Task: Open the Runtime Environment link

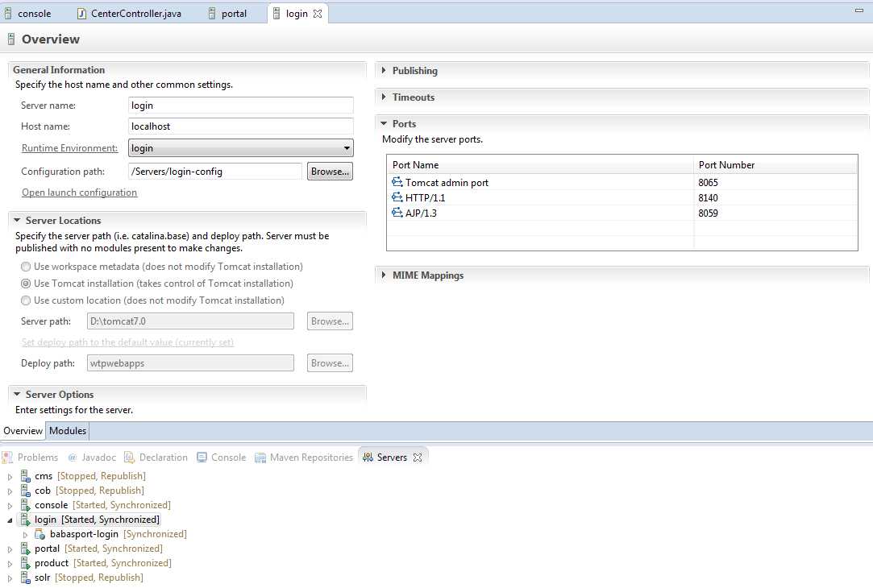Action: pyautogui.click(x=69, y=148)
